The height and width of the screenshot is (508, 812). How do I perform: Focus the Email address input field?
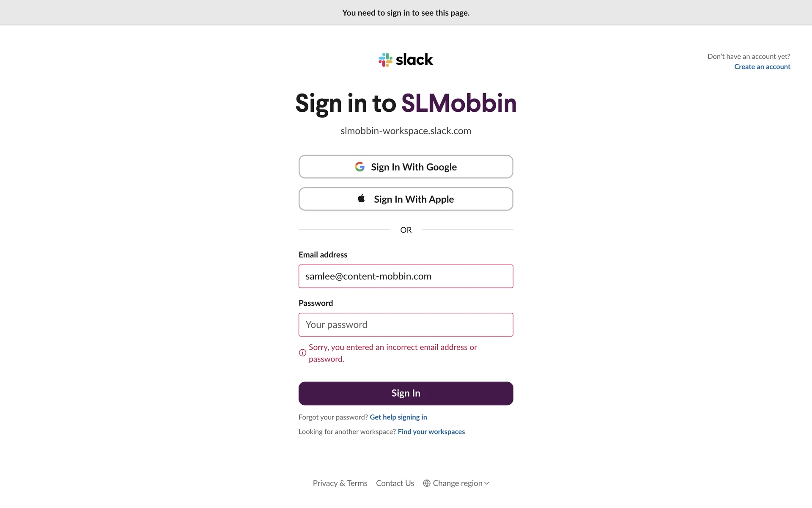(x=406, y=276)
